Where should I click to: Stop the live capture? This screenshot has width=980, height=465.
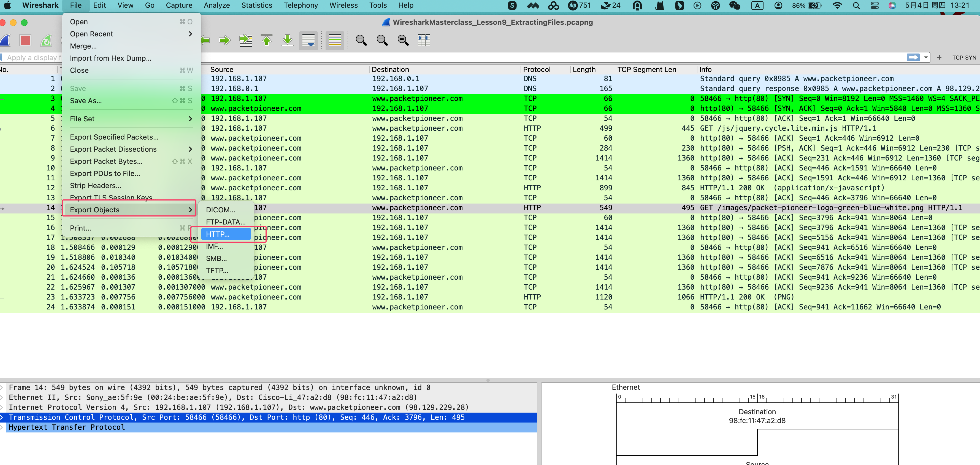[25, 40]
